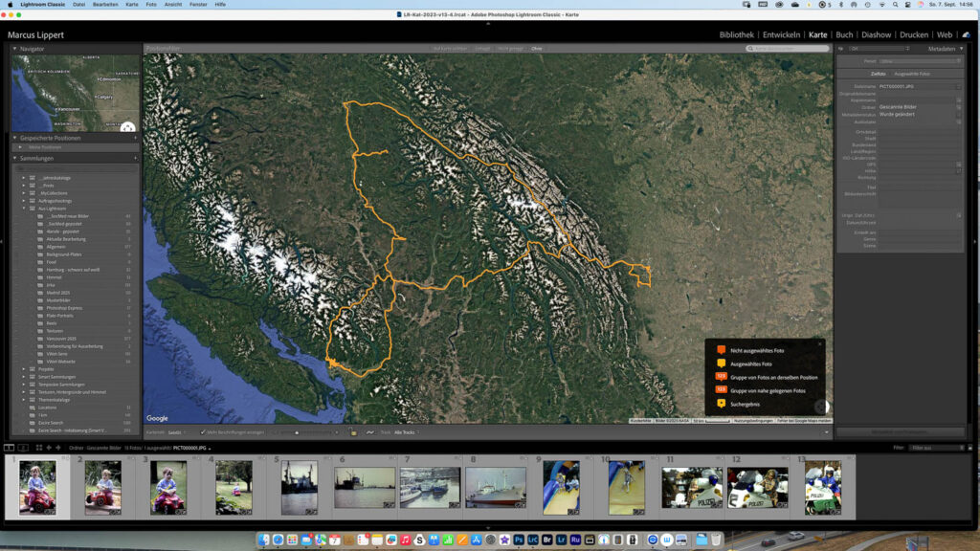The image size is (980, 551).
Task: Select the Vancouver 2025 collection
Action: coord(61,339)
